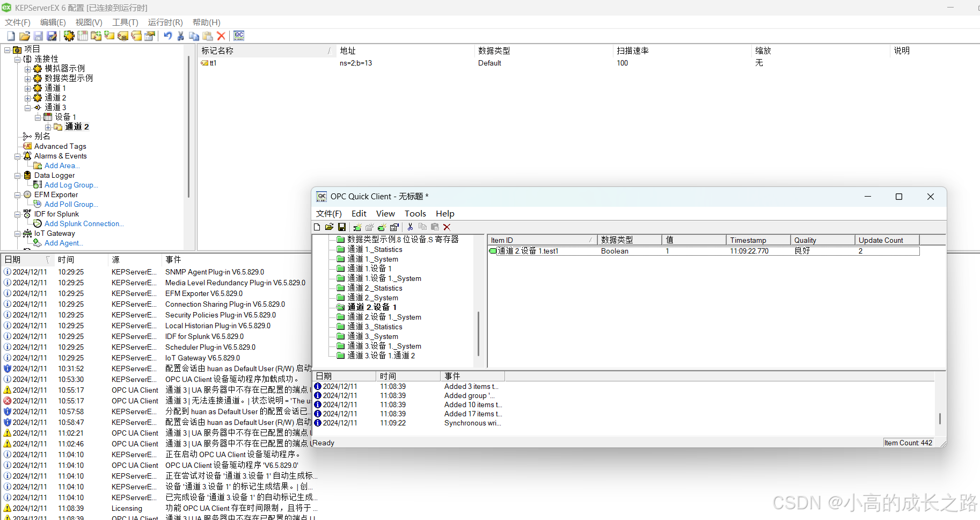Open Properties icon in Quick Client toolbar
This screenshot has height=520, width=980.
tap(394, 227)
